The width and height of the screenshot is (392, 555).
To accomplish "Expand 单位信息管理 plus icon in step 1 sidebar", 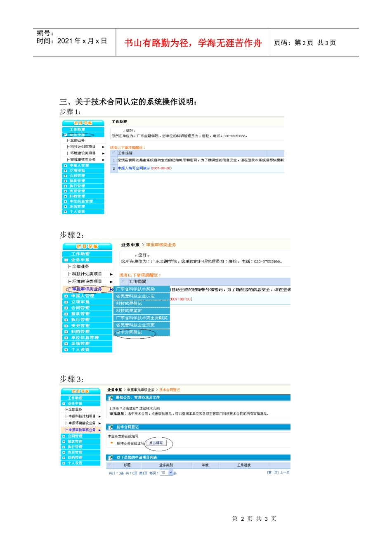I will click(x=65, y=202).
